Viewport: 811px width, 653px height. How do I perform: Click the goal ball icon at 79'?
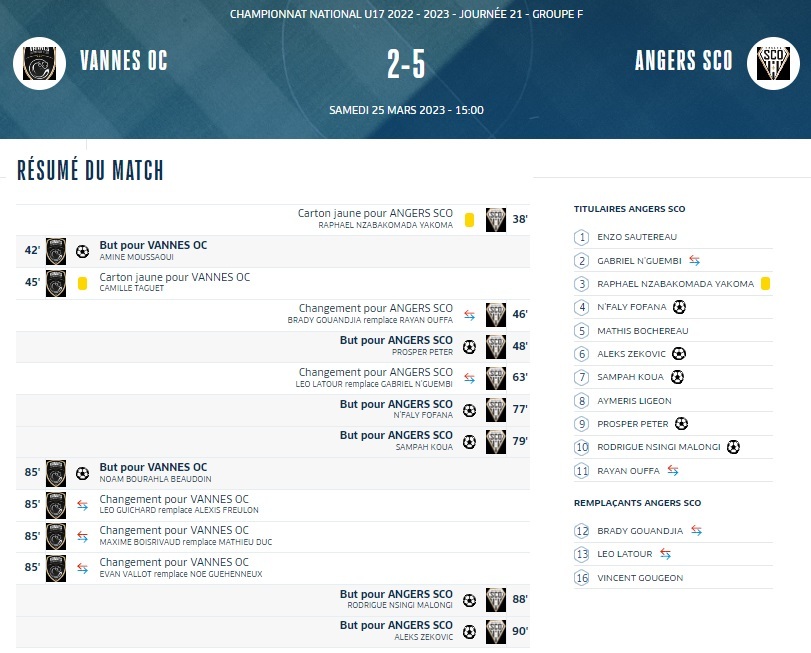[469, 442]
